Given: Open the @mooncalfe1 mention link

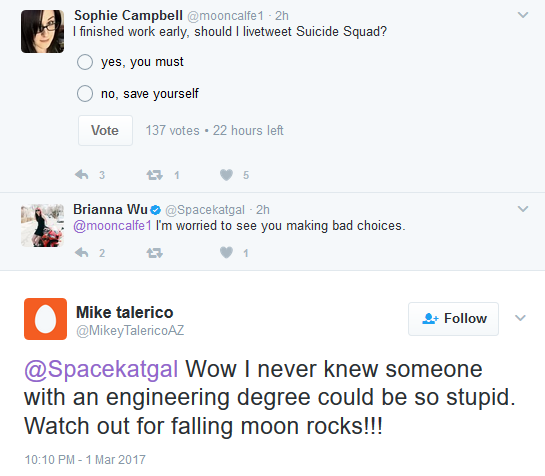Looking at the screenshot, I should (112, 226).
